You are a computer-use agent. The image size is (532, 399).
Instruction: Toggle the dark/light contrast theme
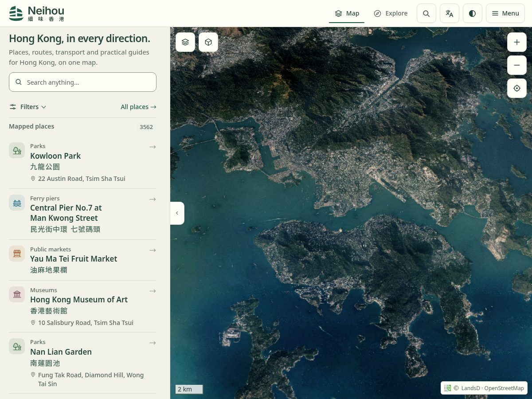473,13
